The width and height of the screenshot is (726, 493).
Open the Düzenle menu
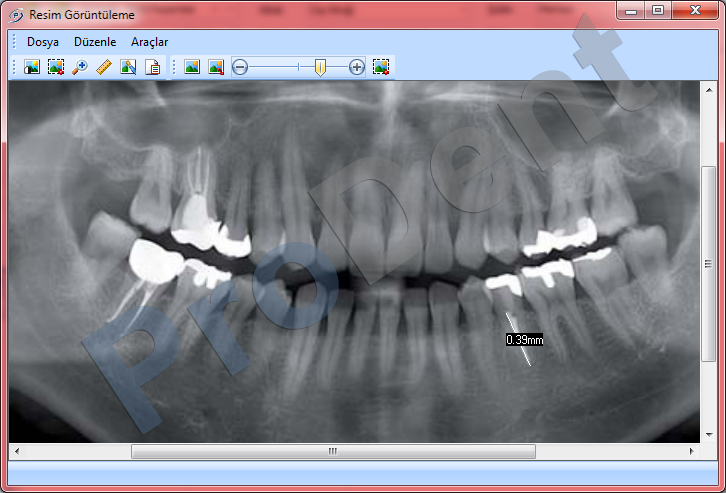(x=95, y=42)
